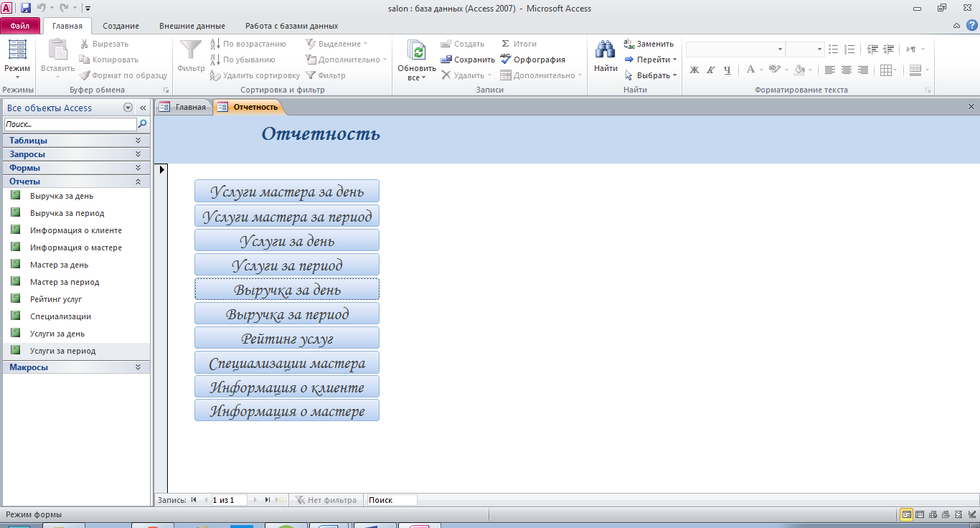The height and width of the screenshot is (528, 980).
Task: Collapse the Отчеты group
Action: pos(75,181)
